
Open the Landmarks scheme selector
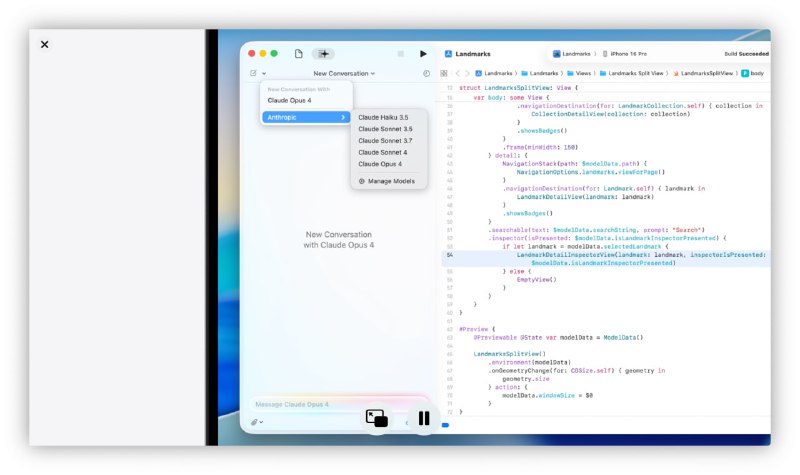click(x=571, y=54)
